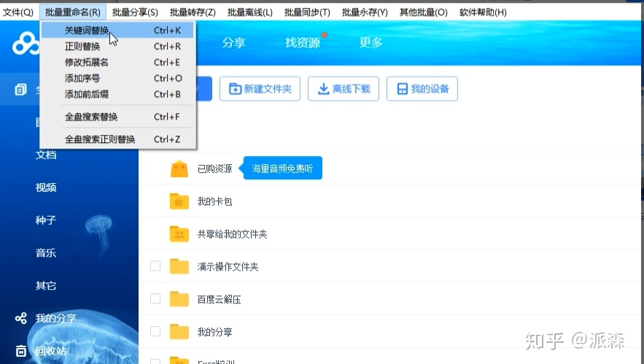Open the 批量重命名(R) menu
This screenshot has width=644, height=364.
pos(73,12)
